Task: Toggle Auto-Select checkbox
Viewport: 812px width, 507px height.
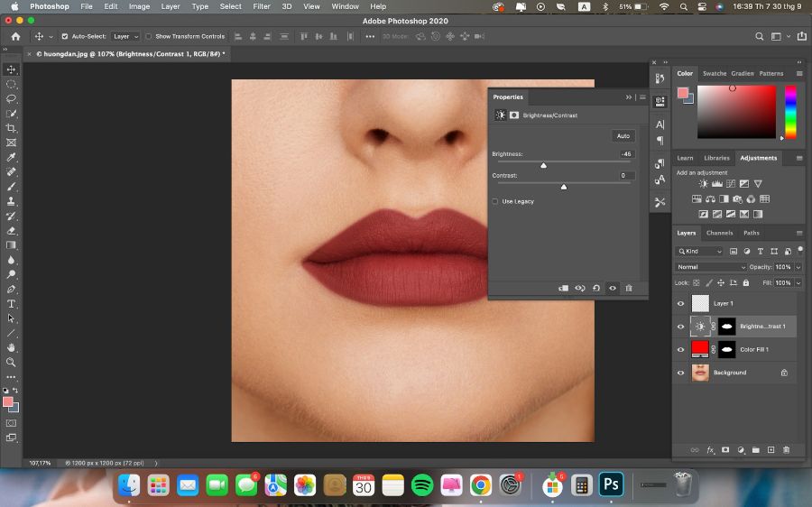Action: [x=65, y=36]
